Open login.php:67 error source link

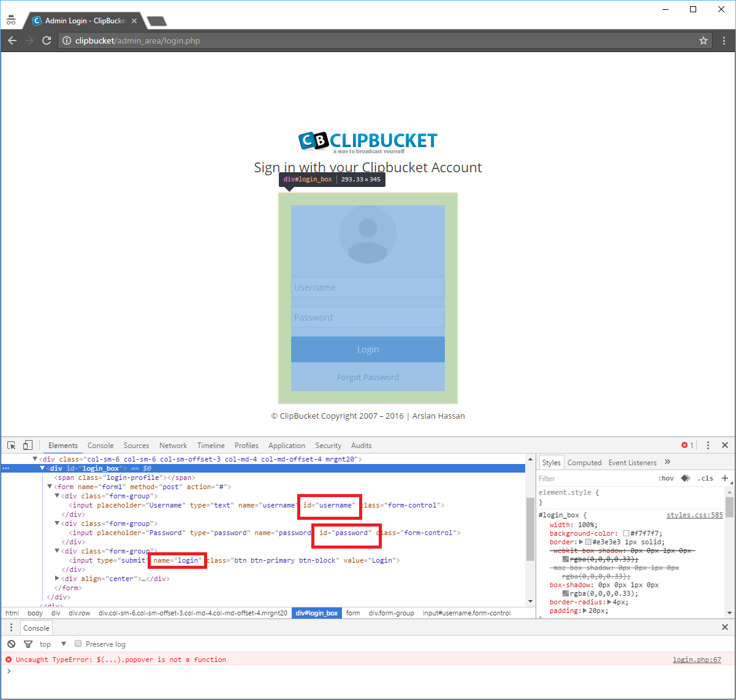pyautogui.click(x=697, y=660)
